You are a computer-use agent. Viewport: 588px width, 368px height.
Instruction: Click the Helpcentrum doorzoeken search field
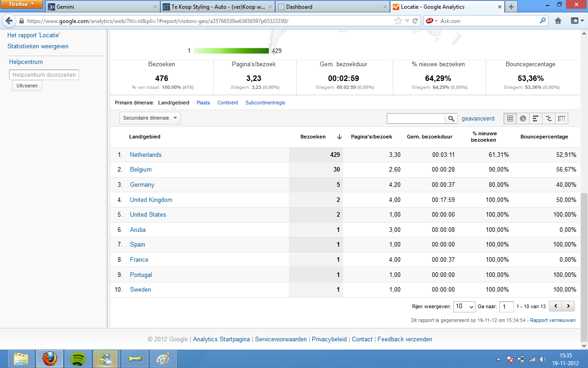[x=44, y=75]
